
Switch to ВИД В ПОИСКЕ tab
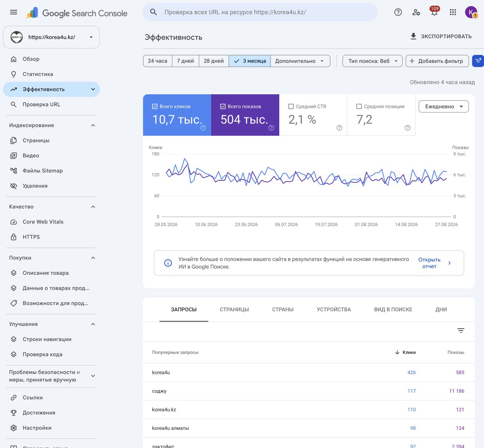click(x=393, y=310)
